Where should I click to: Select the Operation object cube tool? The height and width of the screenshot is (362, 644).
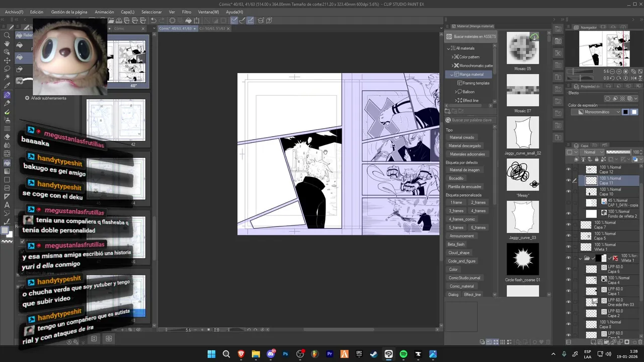click(x=7, y=52)
